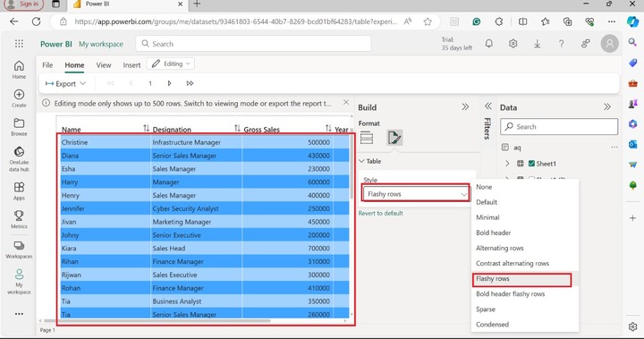Click the more options ellipsis in sidebar

pos(19,314)
